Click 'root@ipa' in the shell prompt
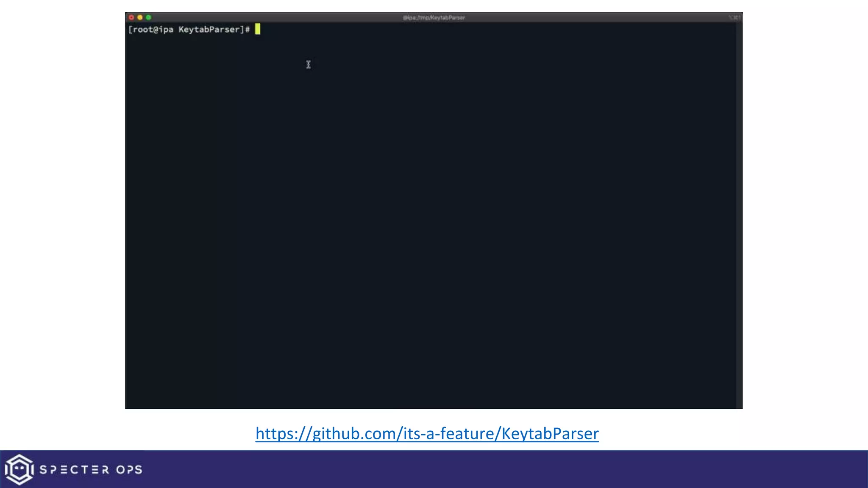 click(x=153, y=29)
